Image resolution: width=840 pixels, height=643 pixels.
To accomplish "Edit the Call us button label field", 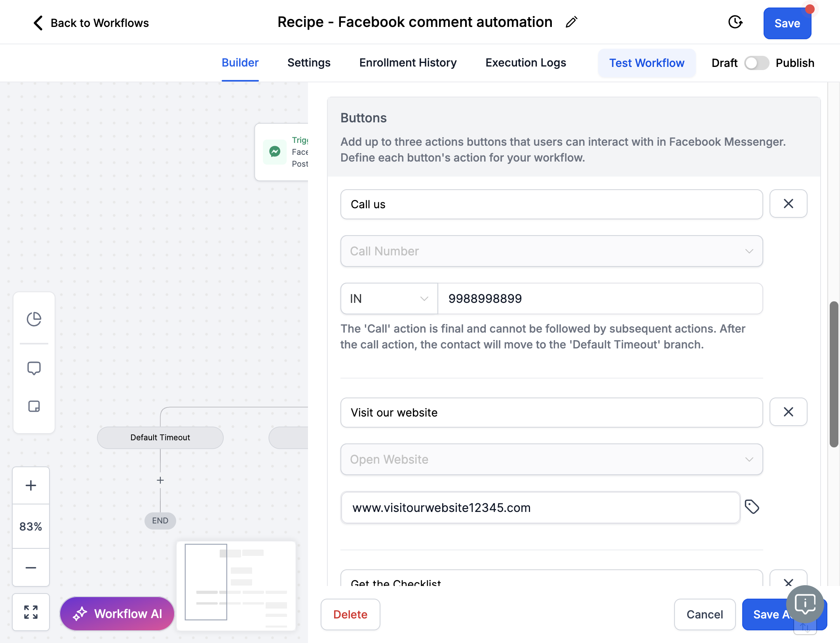I will 551,204.
